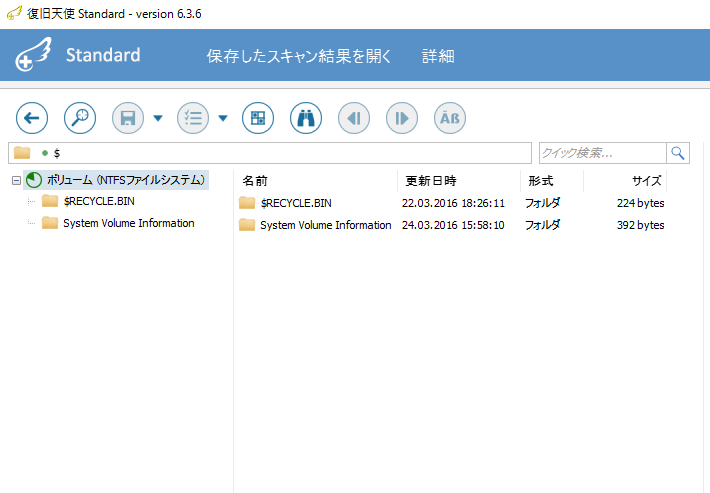This screenshot has width=710, height=493.
Task: Collapse the ボリューム tree node
Action: pyautogui.click(x=16, y=181)
